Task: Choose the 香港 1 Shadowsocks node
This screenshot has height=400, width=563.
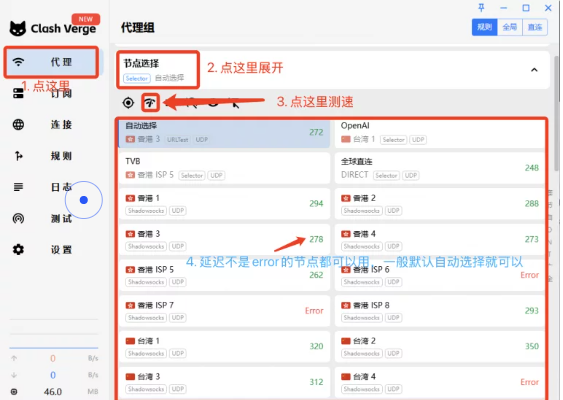Action: pyautogui.click(x=224, y=204)
